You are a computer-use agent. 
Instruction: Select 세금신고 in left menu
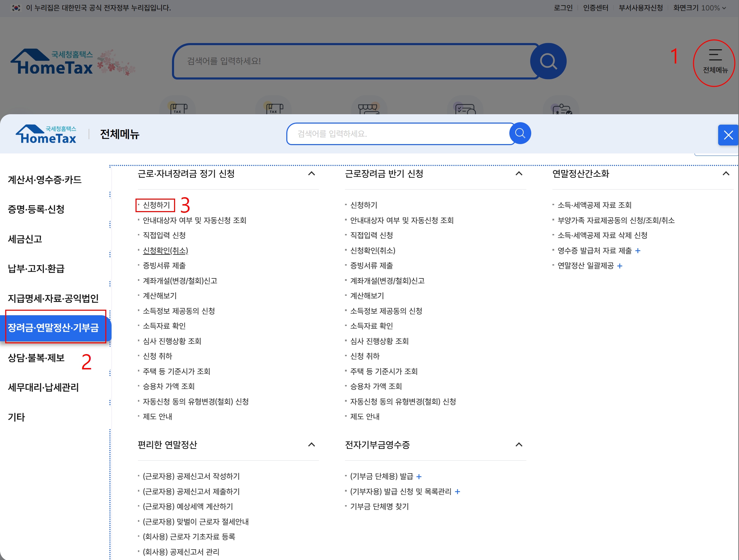point(25,239)
